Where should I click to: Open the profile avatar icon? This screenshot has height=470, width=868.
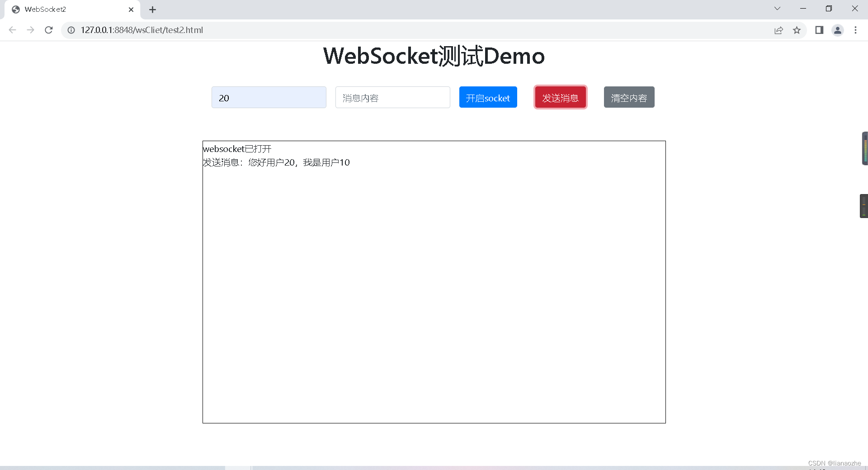click(x=838, y=30)
